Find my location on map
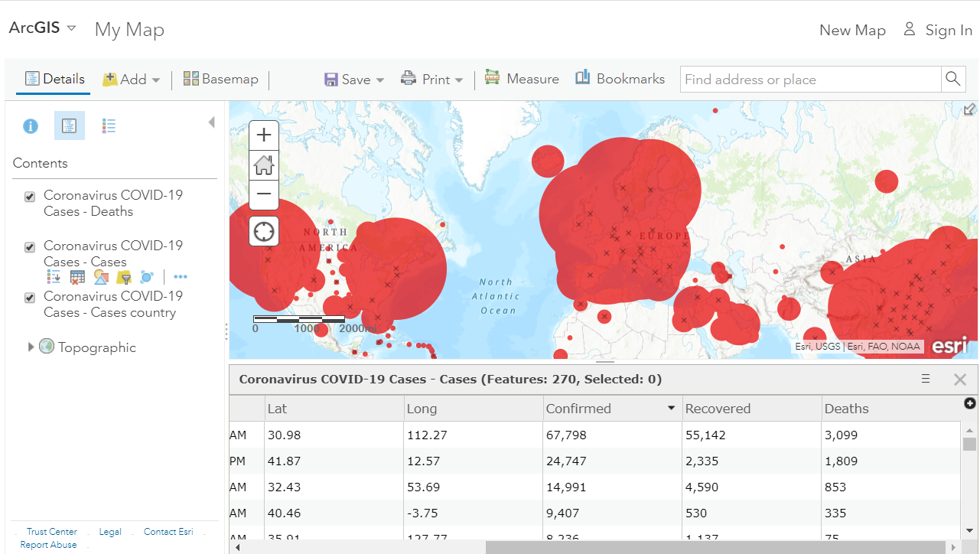The width and height of the screenshot is (980, 554). 264,230
